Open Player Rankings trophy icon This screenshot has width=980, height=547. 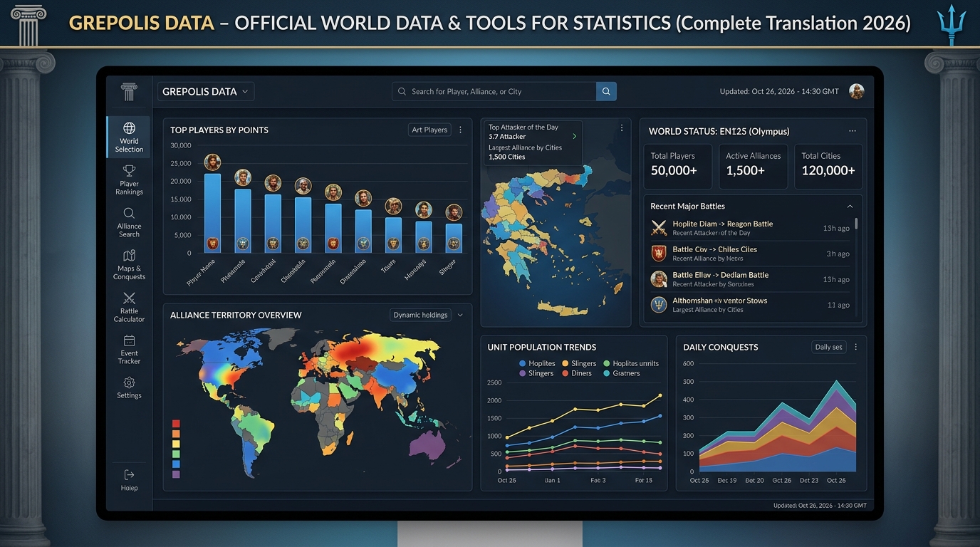tap(129, 171)
